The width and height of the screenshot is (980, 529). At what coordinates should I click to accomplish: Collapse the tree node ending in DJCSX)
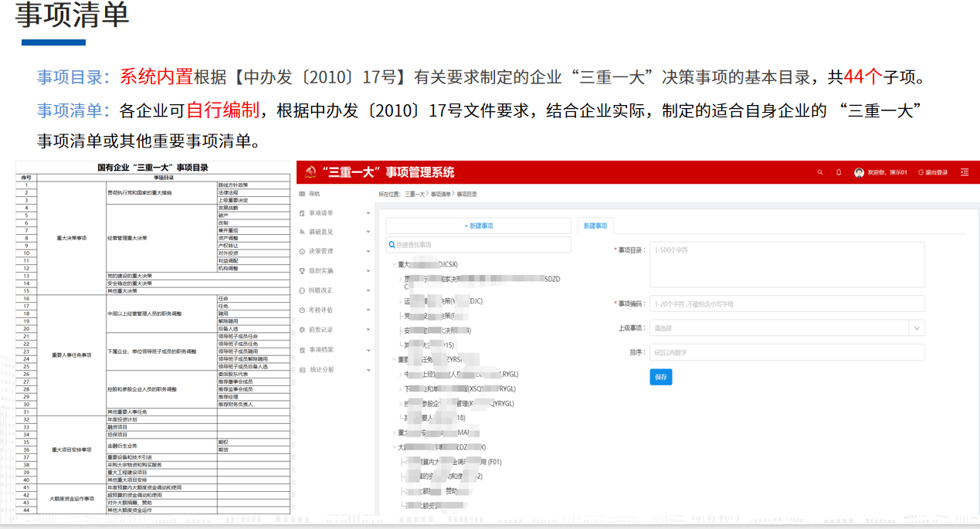393,264
